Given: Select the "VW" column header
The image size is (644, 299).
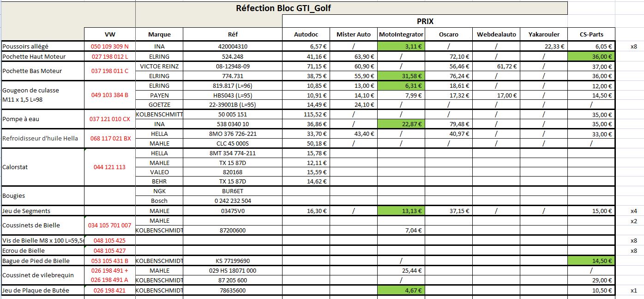Looking at the screenshot, I should point(110,34).
